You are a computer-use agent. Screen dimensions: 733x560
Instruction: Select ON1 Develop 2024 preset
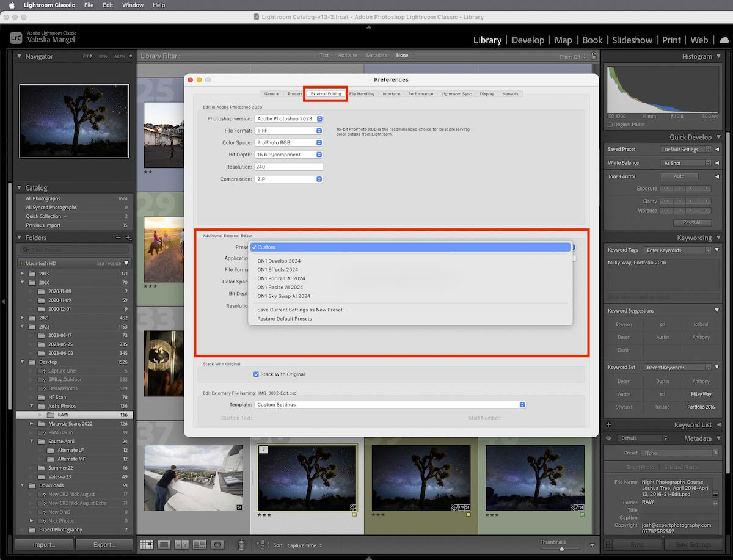[280, 261]
